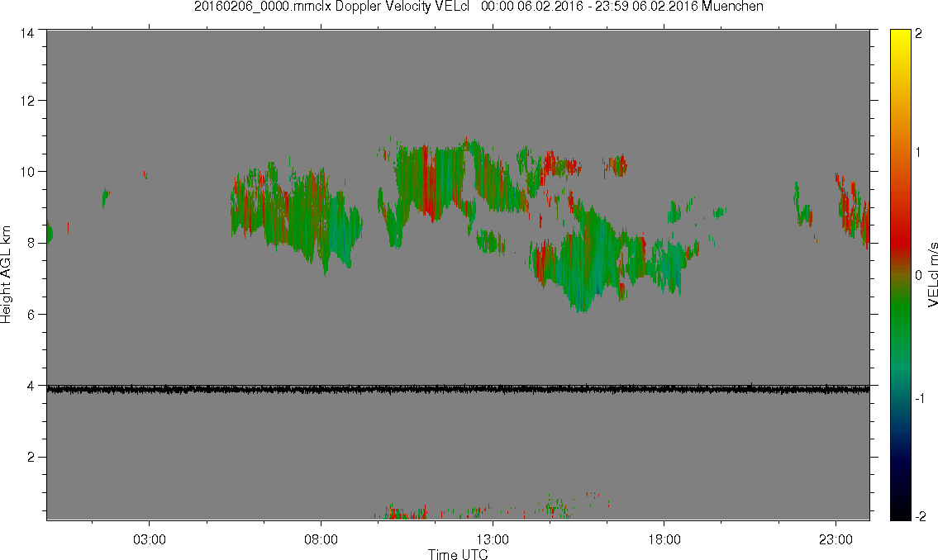The width and height of the screenshot is (938, 560).
Task: Click the 08:00 time tick label
Action: coord(321,539)
